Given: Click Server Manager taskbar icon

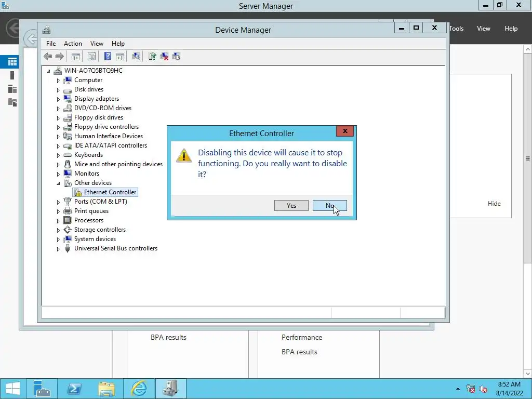Looking at the screenshot, I should 42,389.
